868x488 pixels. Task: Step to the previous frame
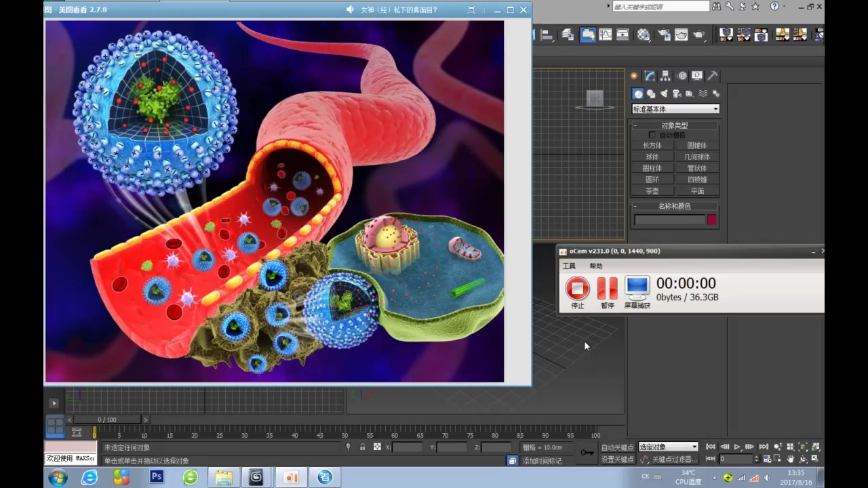tap(724, 447)
